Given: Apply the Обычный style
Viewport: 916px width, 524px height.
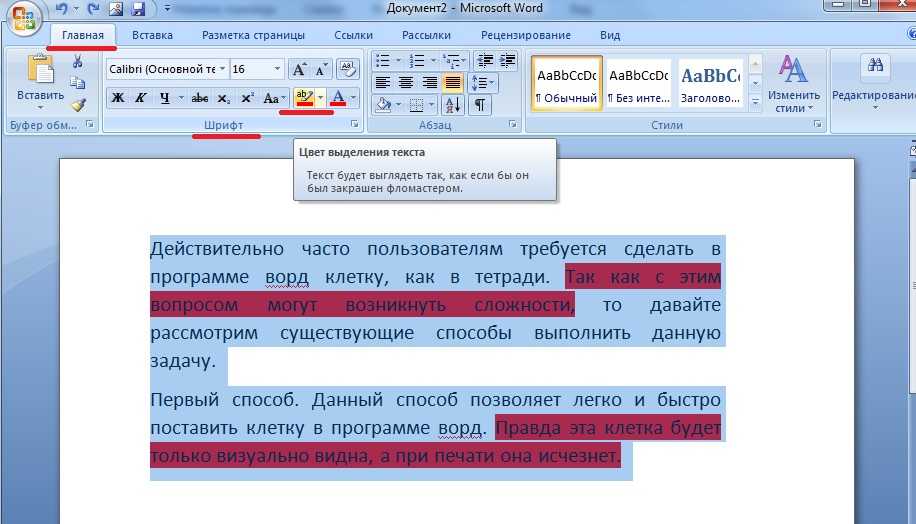Looking at the screenshot, I should click(566, 83).
